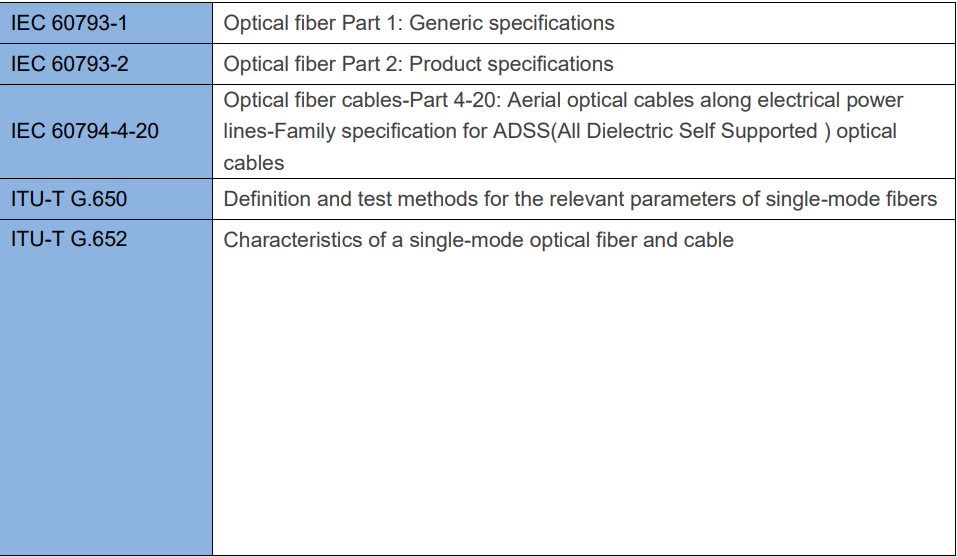Click 'Optical fiber Part 2: Product specifications' text
The image size is (957, 557).
coord(418,64)
